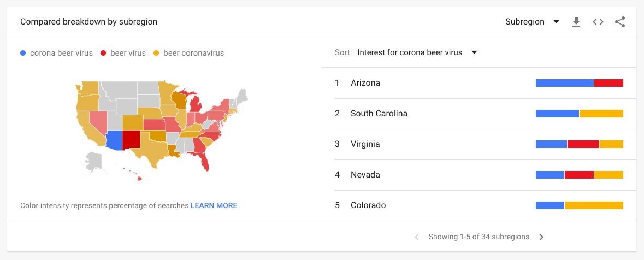The image size is (644, 260).
Task: Select the Colorado row
Action: (486, 205)
